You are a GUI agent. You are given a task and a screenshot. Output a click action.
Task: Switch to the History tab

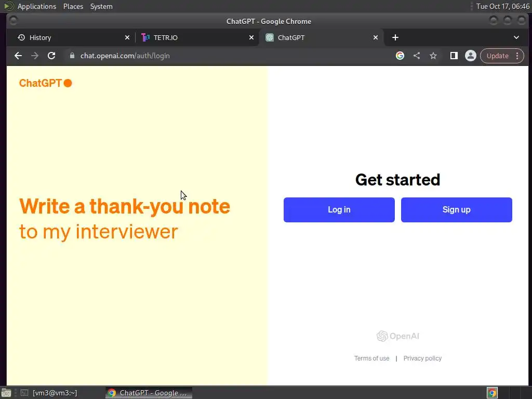point(71,37)
